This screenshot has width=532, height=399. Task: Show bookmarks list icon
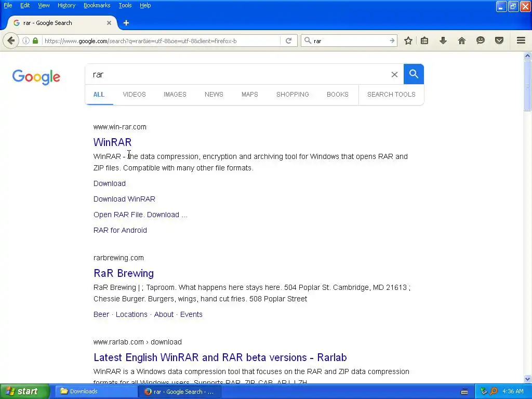click(x=424, y=41)
